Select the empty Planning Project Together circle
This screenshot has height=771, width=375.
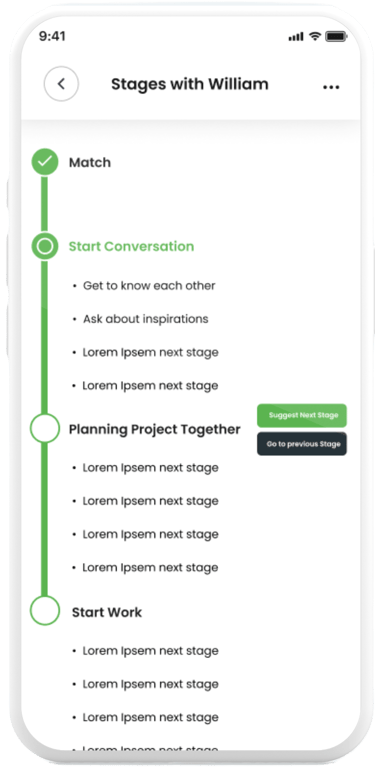click(x=45, y=428)
